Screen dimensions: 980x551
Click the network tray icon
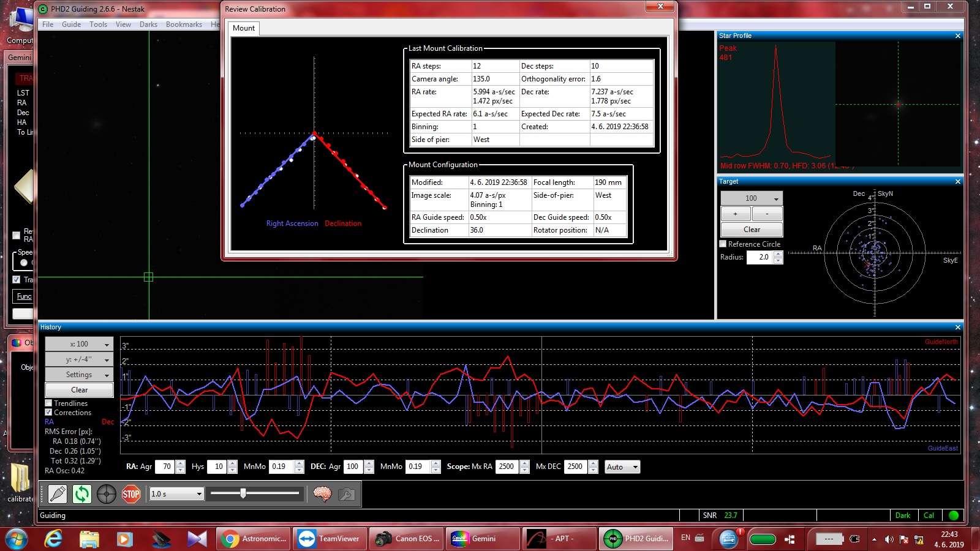coord(919,539)
